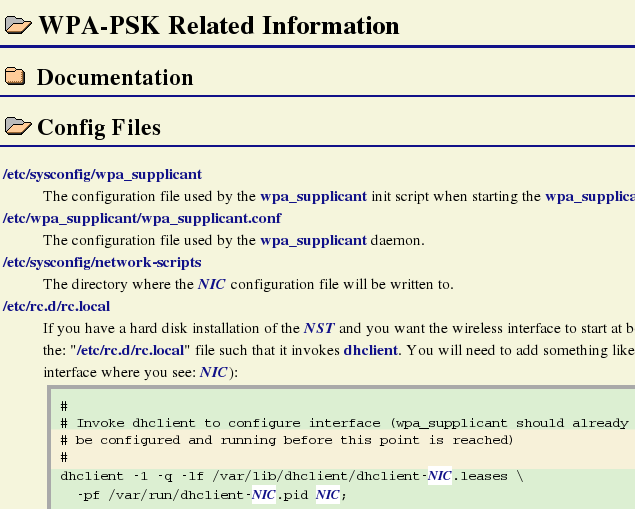The height and width of the screenshot is (509, 635).
Task: Collapse the Config Files open folder icon
Action: (18, 126)
